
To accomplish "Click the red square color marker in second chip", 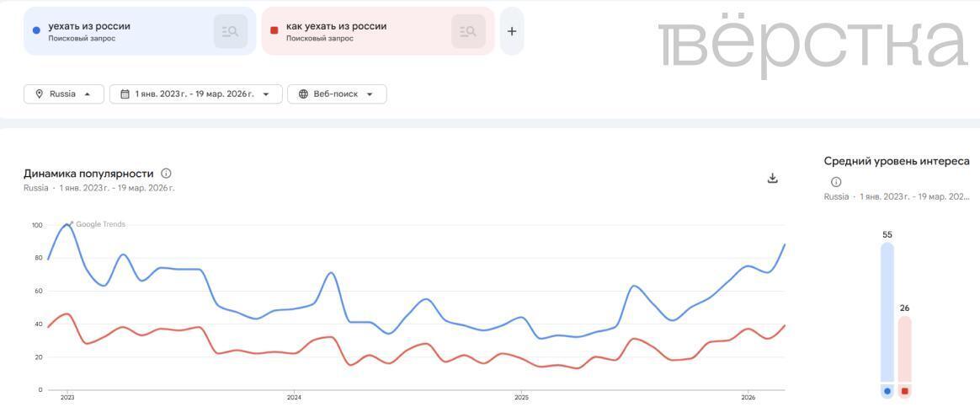I will [x=274, y=31].
